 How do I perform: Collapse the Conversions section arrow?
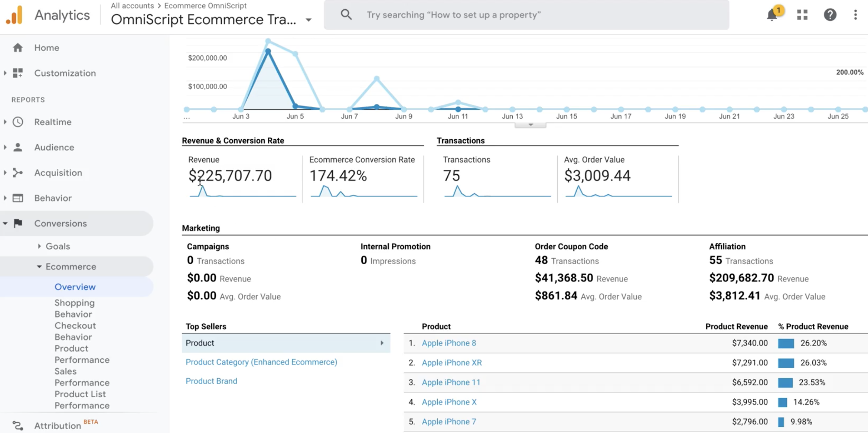(x=5, y=223)
